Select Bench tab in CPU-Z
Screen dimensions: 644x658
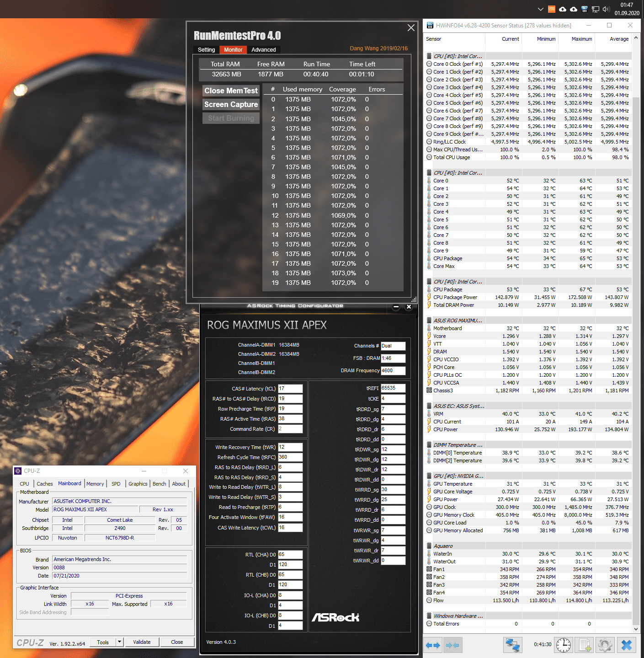pyautogui.click(x=160, y=484)
